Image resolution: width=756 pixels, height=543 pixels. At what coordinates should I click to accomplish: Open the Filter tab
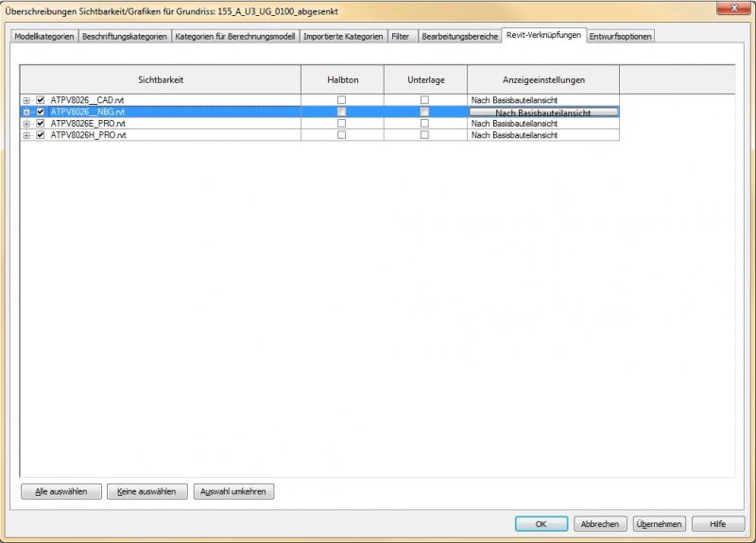point(401,37)
